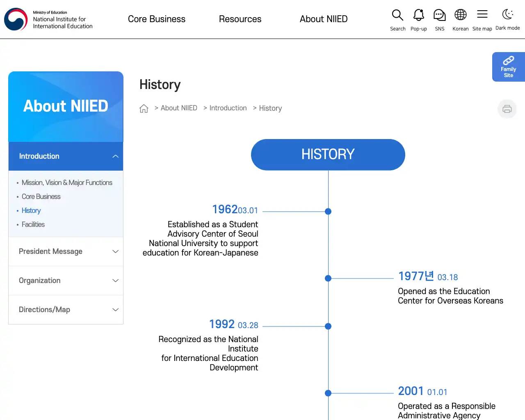
Task: Click the 1977 timeline dot
Action: 328,278
